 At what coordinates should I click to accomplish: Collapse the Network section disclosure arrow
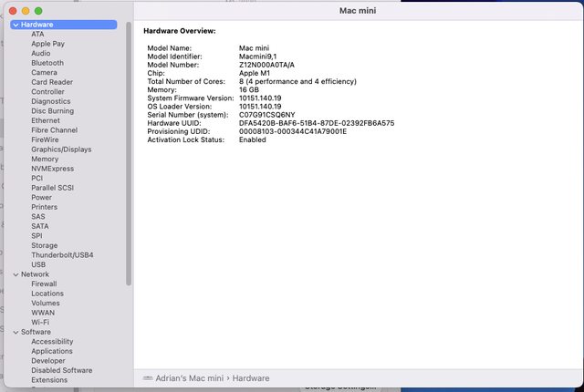[x=16, y=274]
